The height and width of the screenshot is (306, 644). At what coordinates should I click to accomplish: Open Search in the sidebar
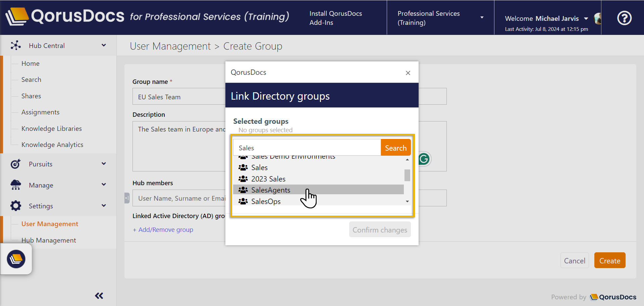point(31,80)
